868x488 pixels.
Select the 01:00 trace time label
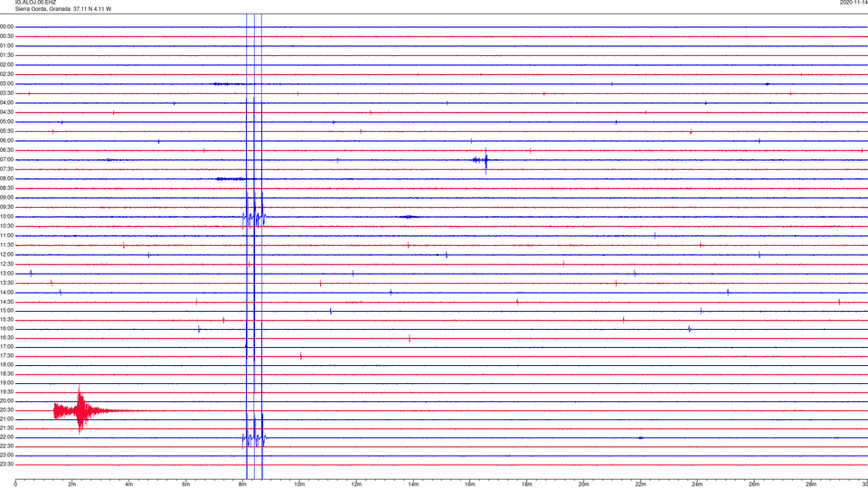(7, 46)
